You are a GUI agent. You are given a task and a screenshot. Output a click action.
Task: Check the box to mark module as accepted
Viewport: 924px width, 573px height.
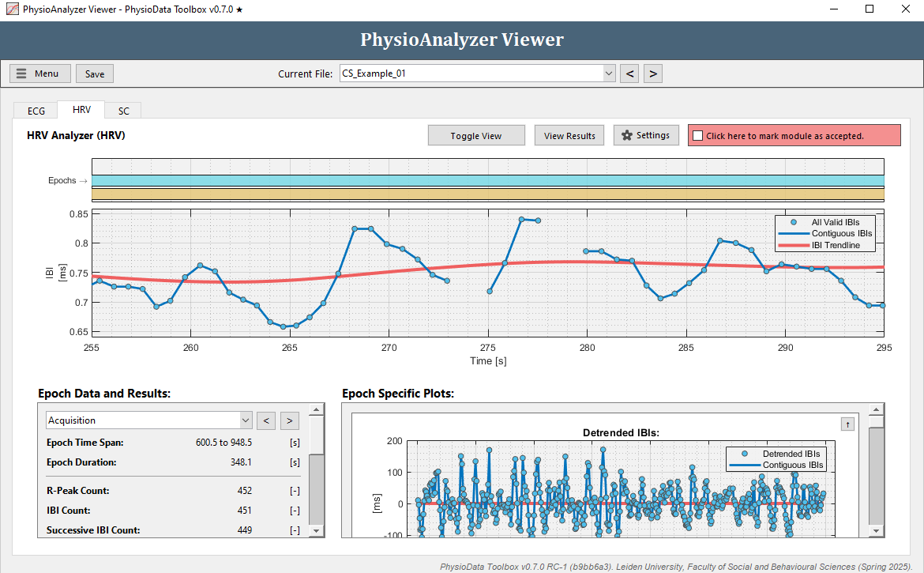coord(697,134)
